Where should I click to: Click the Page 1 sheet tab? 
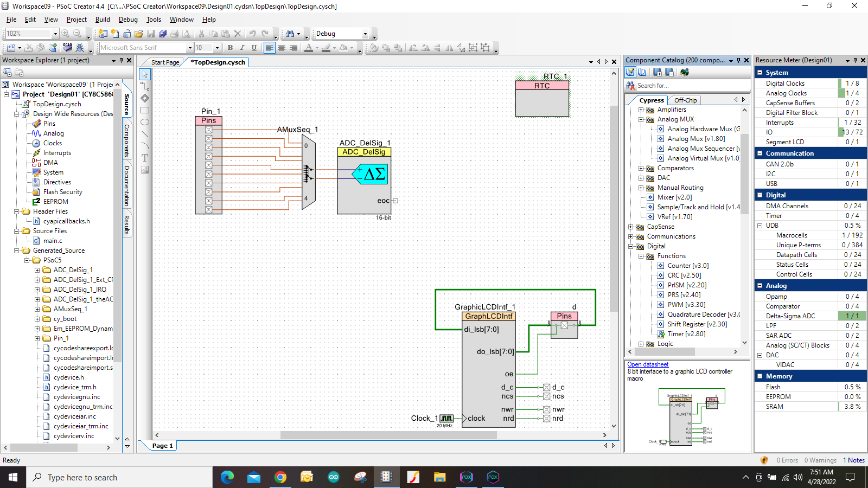(162, 446)
